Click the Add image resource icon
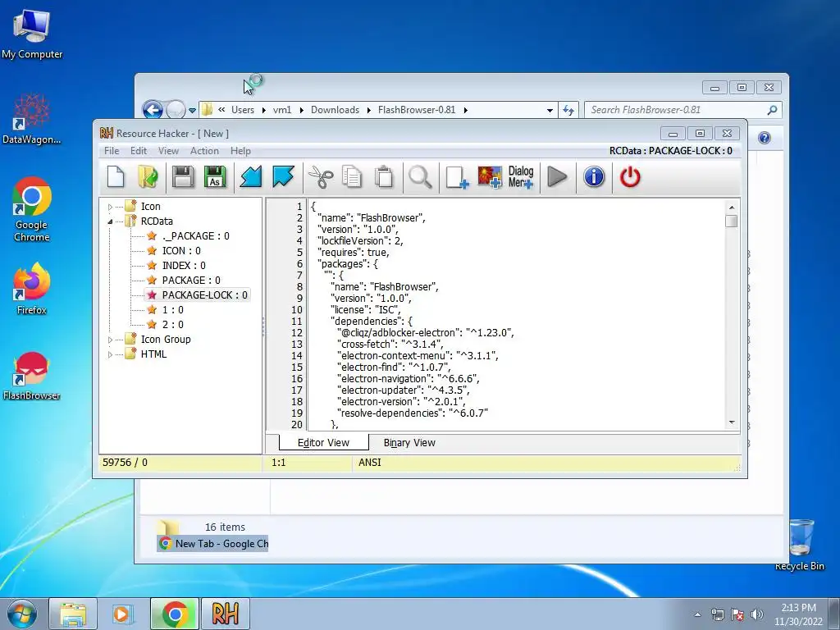This screenshot has height=630, width=840. tap(490, 177)
